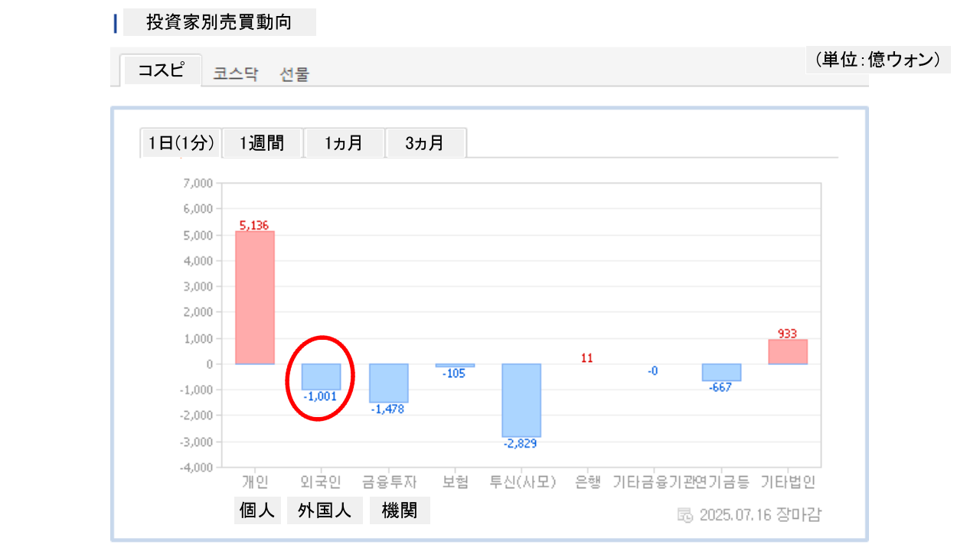Click the 연기금등 bar at -667
This screenshot has height=551, width=980.
point(721,372)
